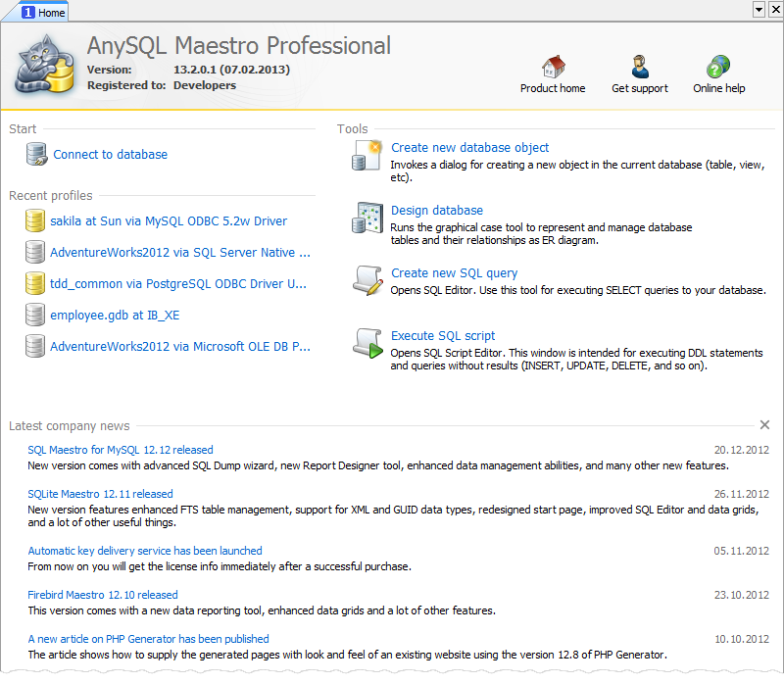Click the employee.gdb profile database icon

(35, 316)
